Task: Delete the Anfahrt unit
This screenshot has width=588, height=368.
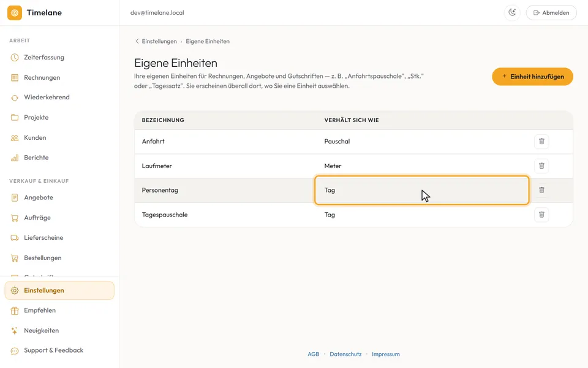Action: click(x=541, y=142)
